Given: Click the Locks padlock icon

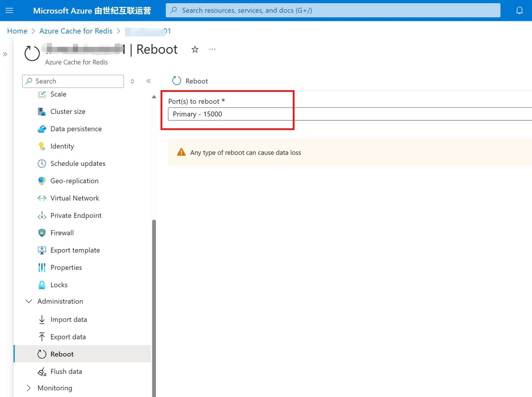Looking at the screenshot, I should coord(42,285).
